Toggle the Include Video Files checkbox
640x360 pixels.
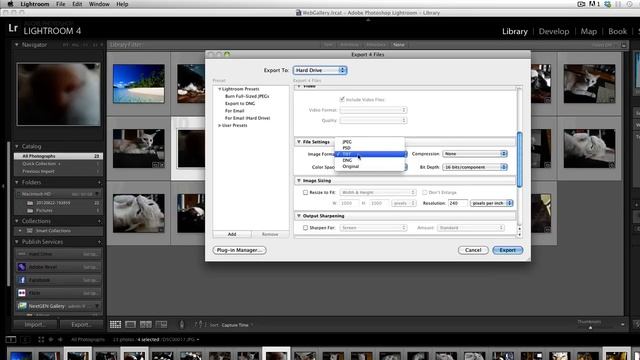[x=342, y=100]
